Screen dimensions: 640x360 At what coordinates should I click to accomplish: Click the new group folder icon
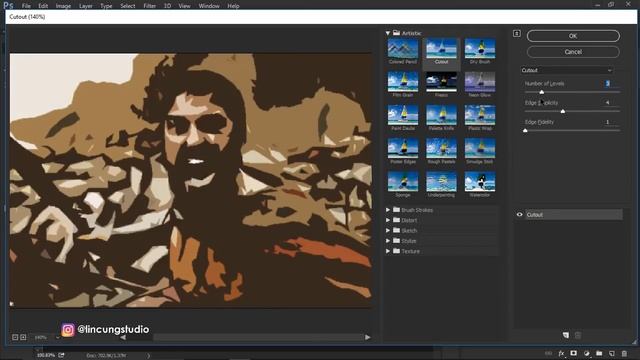pos(599,353)
